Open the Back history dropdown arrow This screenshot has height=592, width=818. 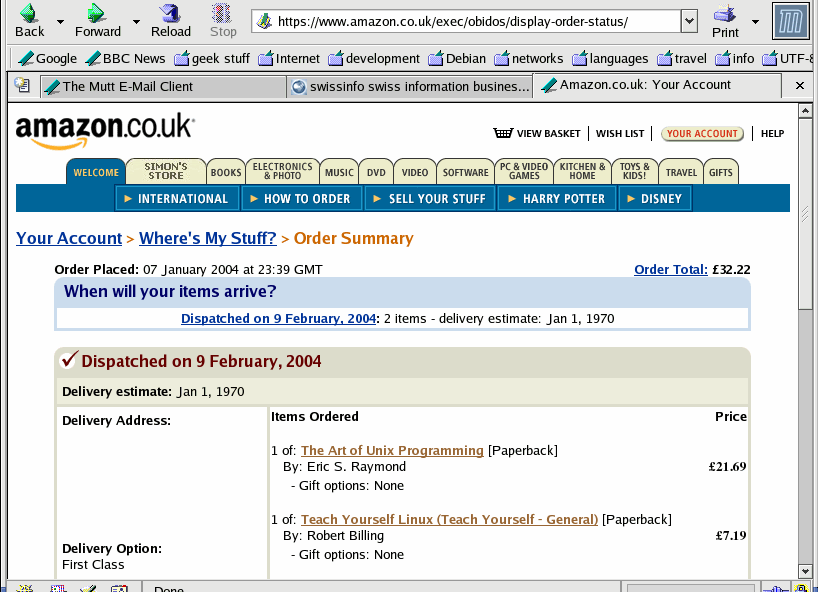61,22
